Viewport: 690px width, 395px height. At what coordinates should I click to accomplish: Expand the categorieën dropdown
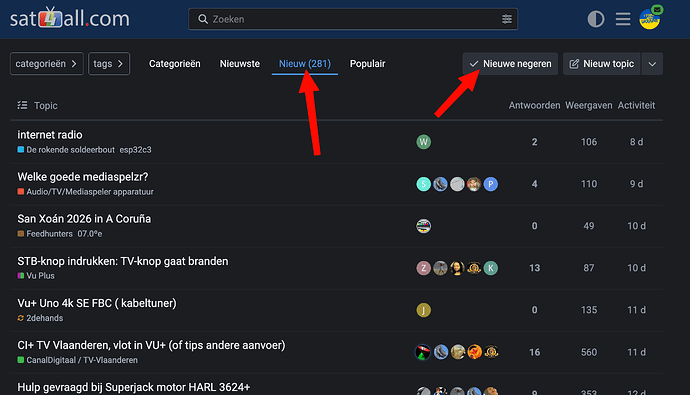[x=47, y=64]
